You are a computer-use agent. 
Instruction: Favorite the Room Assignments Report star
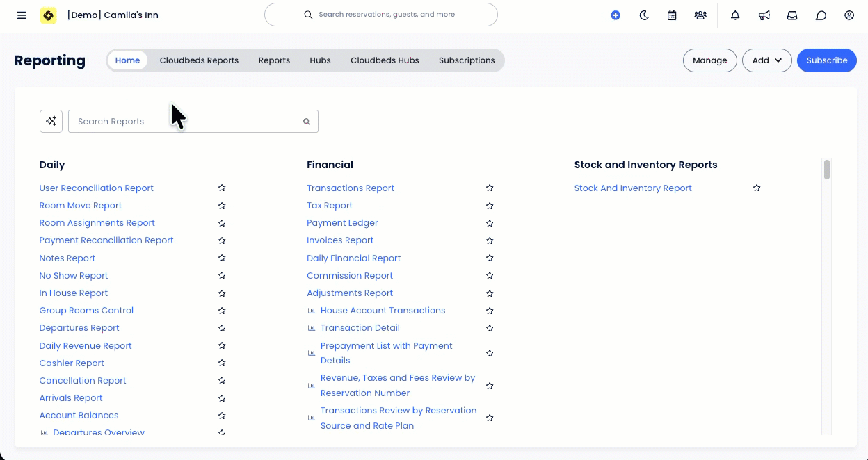tap(222, 223)
